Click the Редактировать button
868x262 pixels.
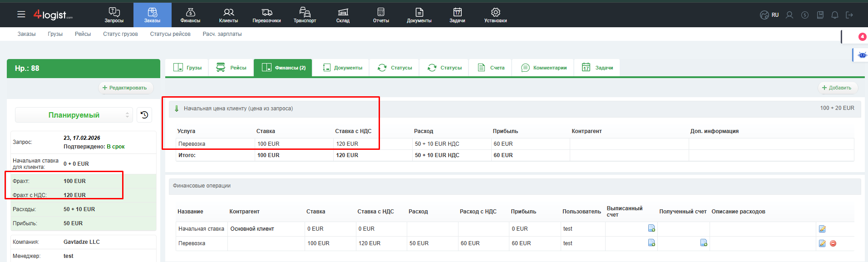[x=125, y=88]
